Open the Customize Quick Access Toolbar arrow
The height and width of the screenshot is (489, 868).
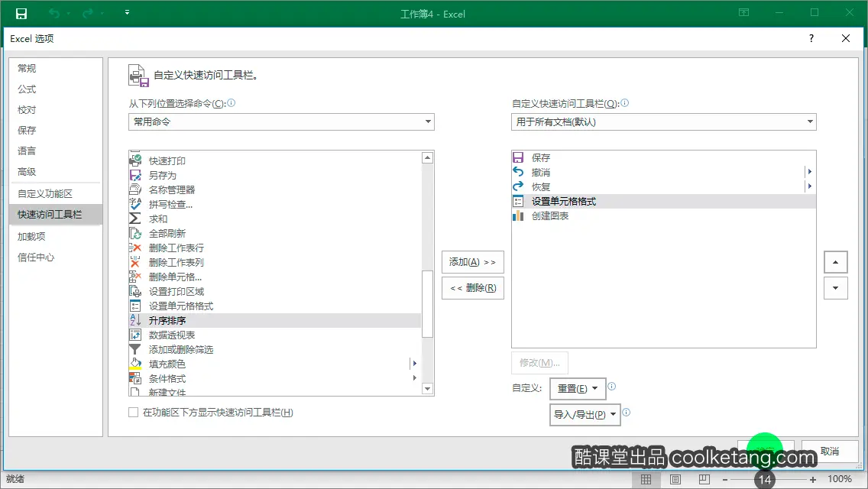click(x=127, y=12)
